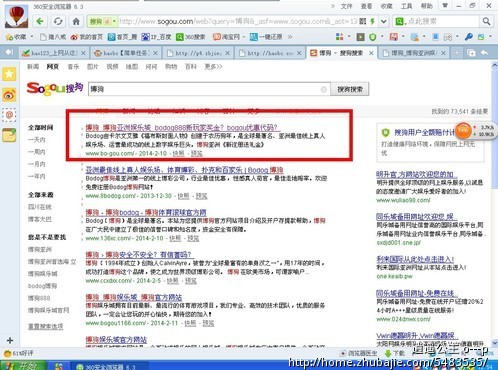Screen dimensions: 498x370
Task: Open the Weibo eye icon in the sidebar
Action: click(x=9, y=95)
